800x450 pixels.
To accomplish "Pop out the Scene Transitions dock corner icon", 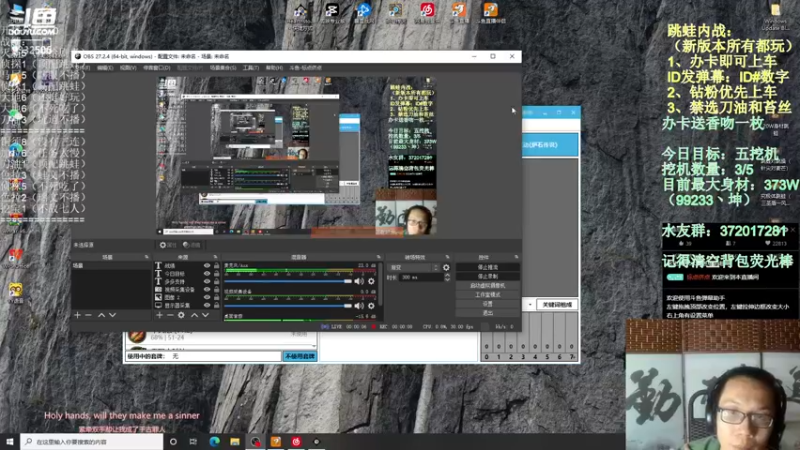I will 447,257.
